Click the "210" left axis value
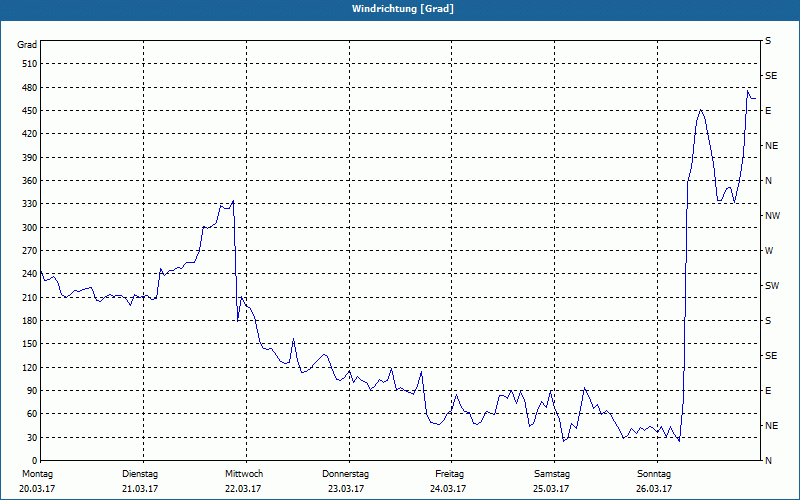 coord(29,297)
